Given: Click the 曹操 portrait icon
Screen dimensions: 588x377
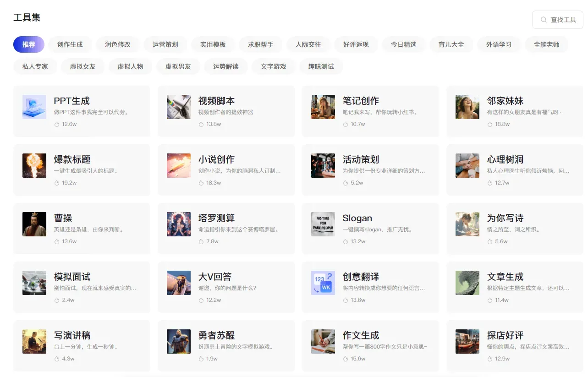Looking at the screenshot, I should tap(34, 224).
